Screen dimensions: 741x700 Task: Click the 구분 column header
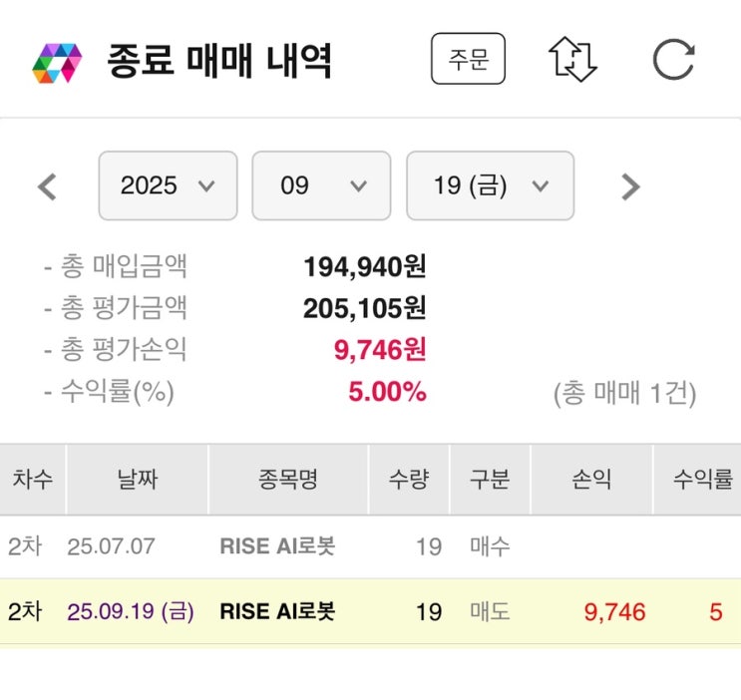(x=490, y=480)
